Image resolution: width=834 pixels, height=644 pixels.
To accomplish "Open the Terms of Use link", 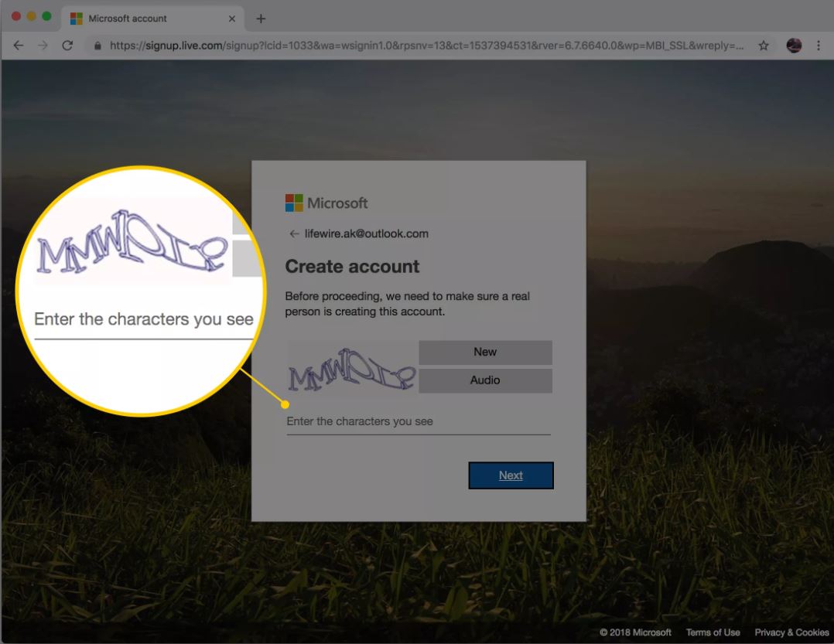I will tap(713, 632).
